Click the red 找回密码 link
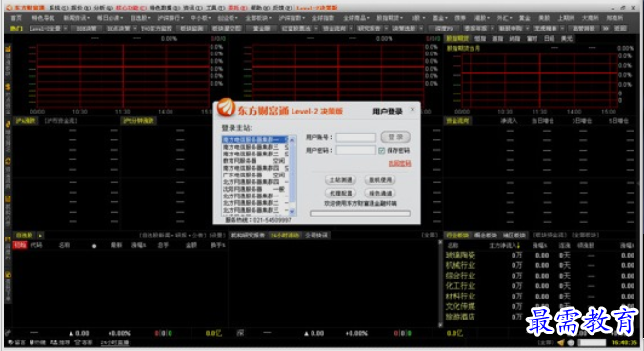The image size is (644, 351). [x=399, y=164]
